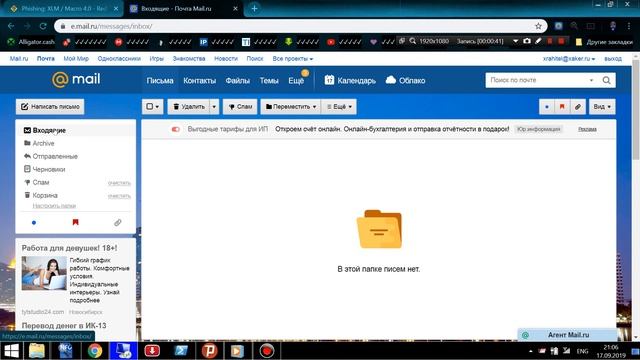Click the arrow icon beside Отправленные
640x360 pixels.
[27, 156]
